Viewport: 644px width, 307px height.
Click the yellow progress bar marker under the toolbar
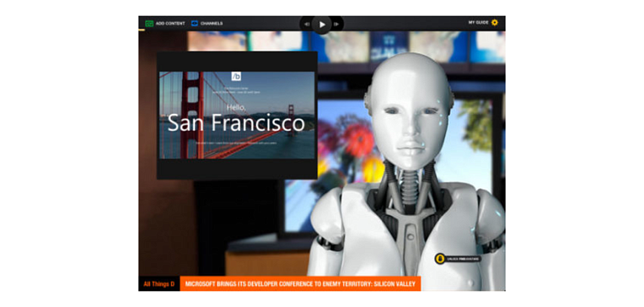[x=142, y=30]
